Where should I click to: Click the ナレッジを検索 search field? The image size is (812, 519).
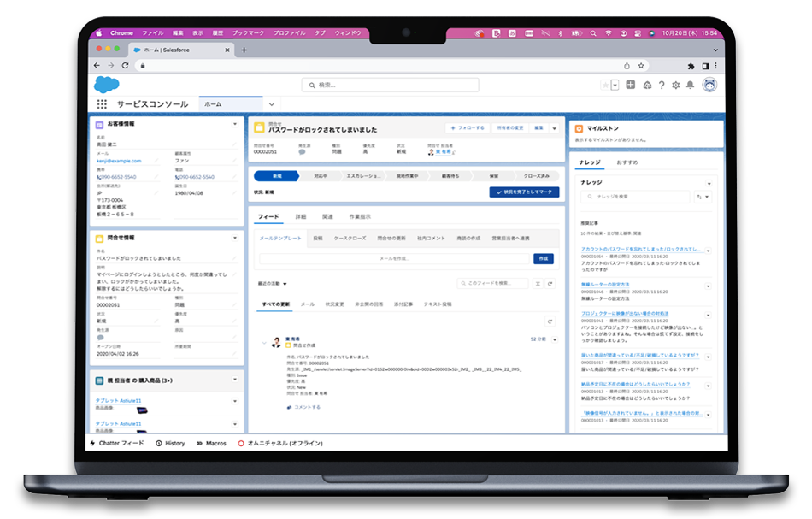(635, 197)
